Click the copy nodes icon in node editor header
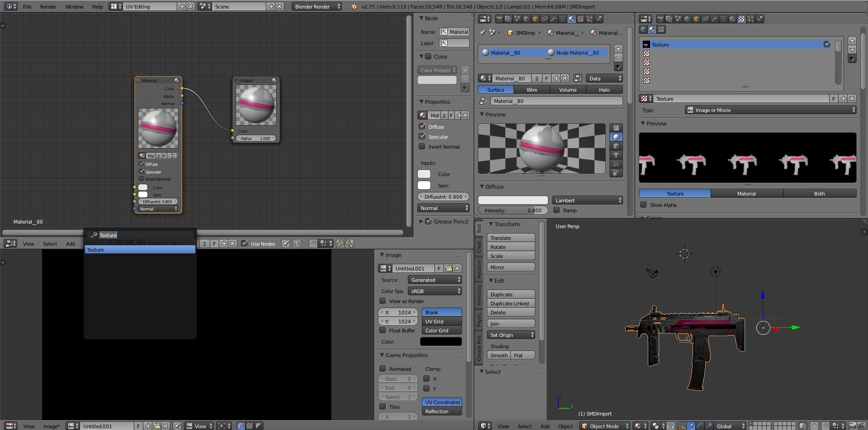The image size is (868, 430). pyautogui.click(x=340, y=243)
